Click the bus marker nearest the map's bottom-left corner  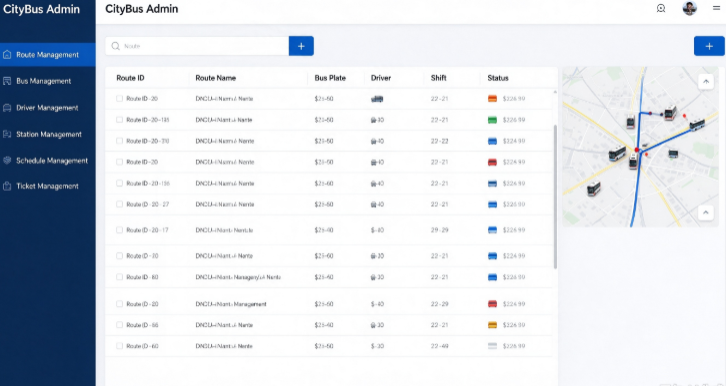[594, 188]
